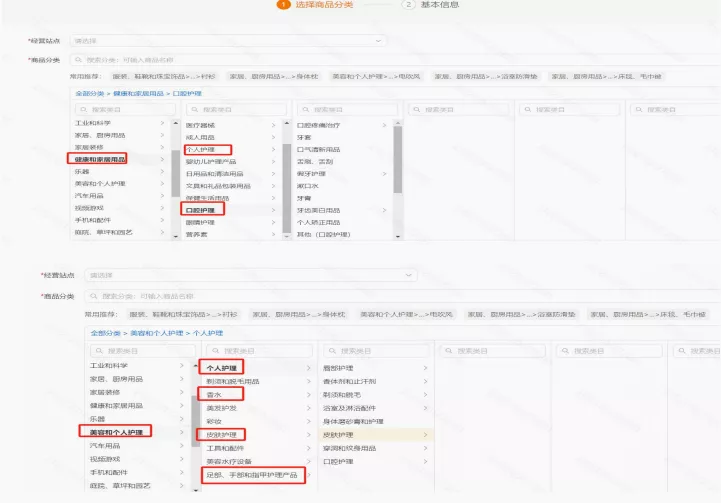Screen dimensions: 721x503
Task: Choose 身体磨砂膏和护理 subcategory
Action: [353, 422]
